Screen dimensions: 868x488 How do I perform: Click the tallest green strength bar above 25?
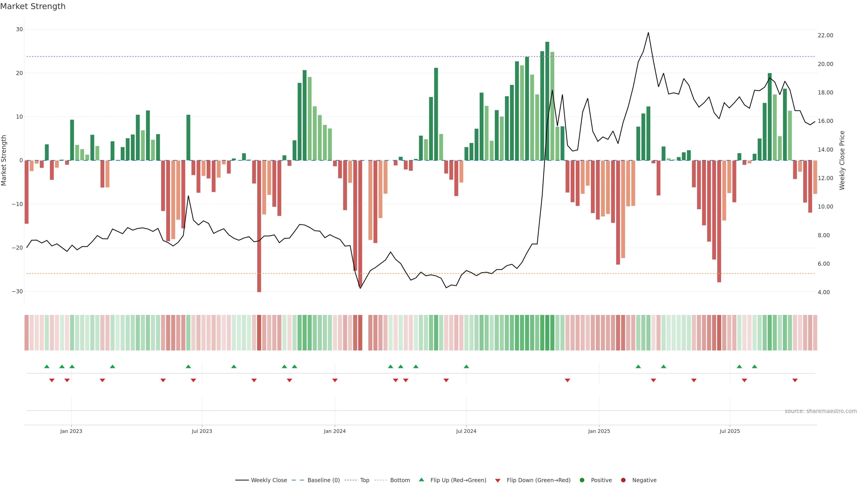tap(547, 101)
